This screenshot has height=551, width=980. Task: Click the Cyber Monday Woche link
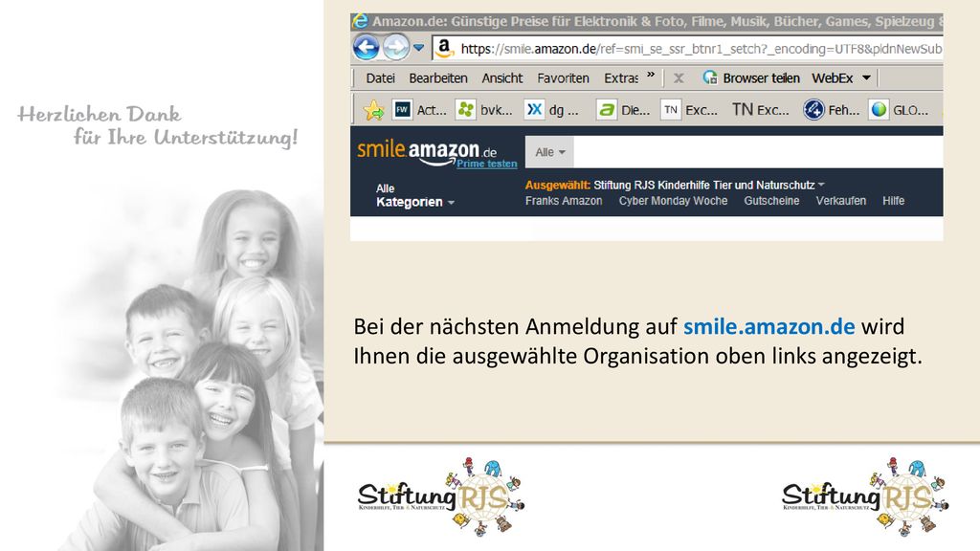673,201
